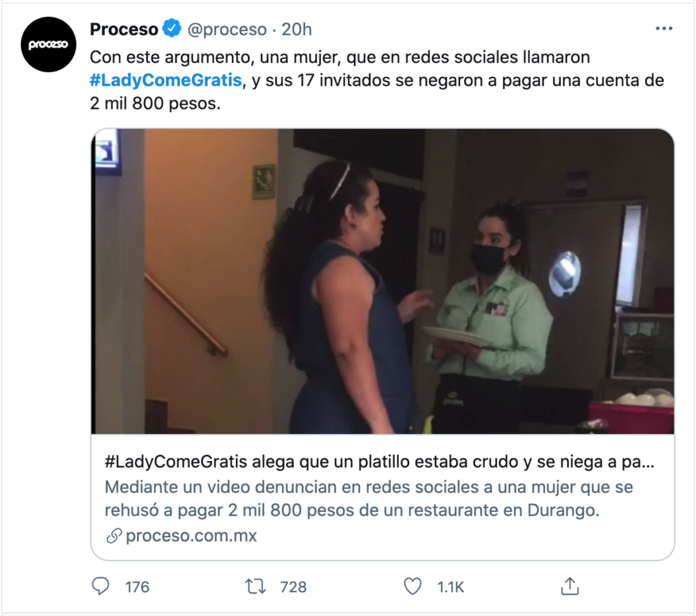This screenshot has height=616, width=696.
Task: Like the tweet with heart icon
Action: coord(413,586)
